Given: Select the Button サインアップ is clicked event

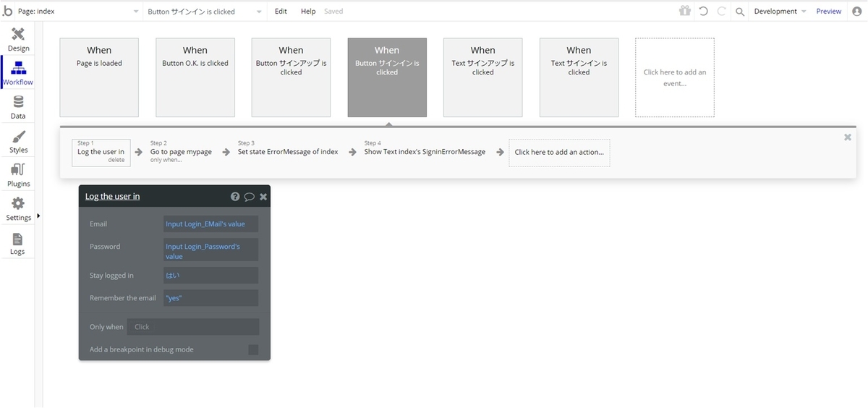Looking at the screenshot, I should (x=291, y=77).
